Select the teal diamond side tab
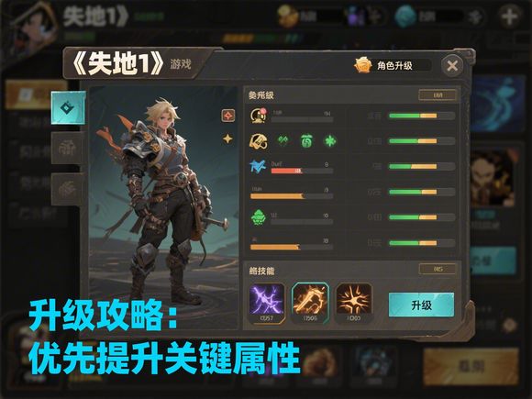Image resolution: width=532 pixels, height=399 pixels. tap(68, 108)
